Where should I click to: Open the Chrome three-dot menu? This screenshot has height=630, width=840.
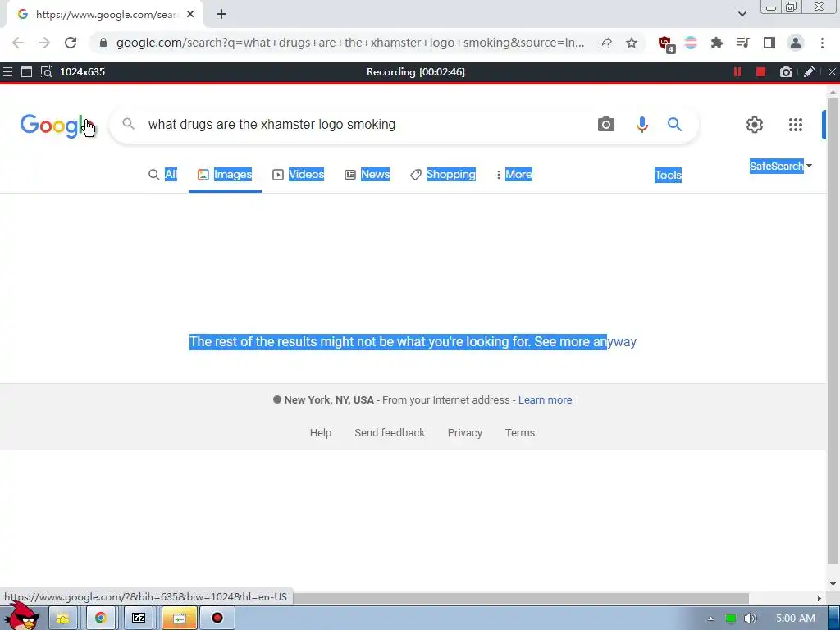[822, 43]
